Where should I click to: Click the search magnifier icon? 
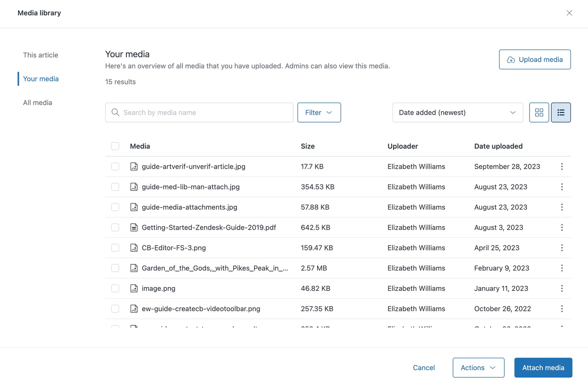[x=115, y=112]
